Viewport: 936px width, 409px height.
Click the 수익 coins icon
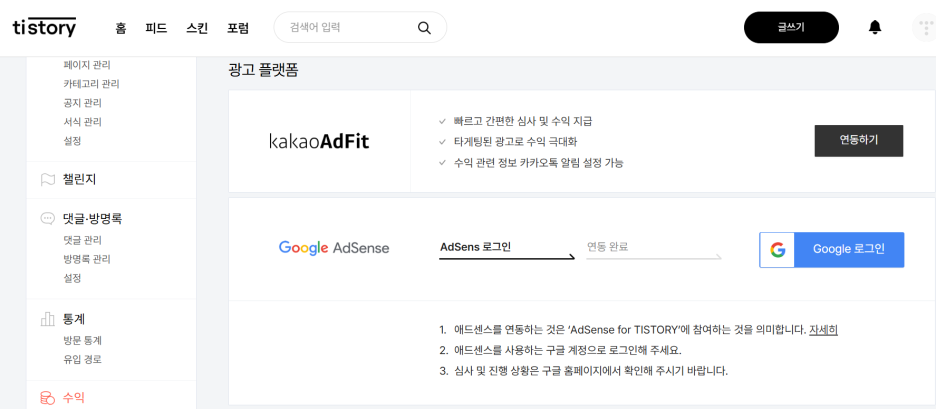coord(48,397)
